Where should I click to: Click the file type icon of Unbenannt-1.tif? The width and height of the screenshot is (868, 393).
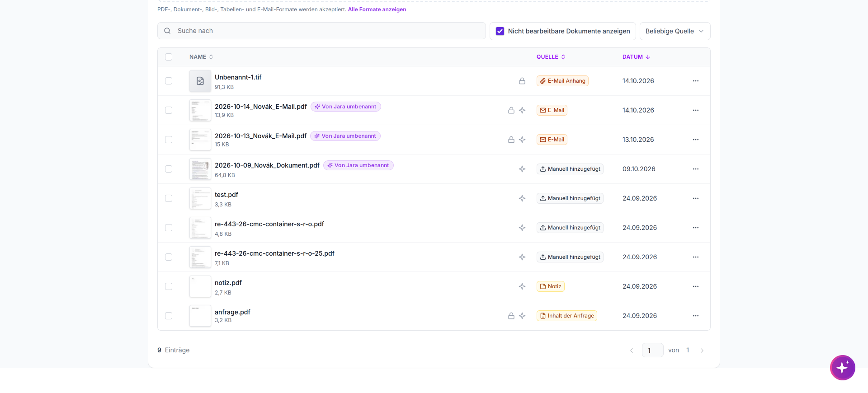tap(200, 81)
